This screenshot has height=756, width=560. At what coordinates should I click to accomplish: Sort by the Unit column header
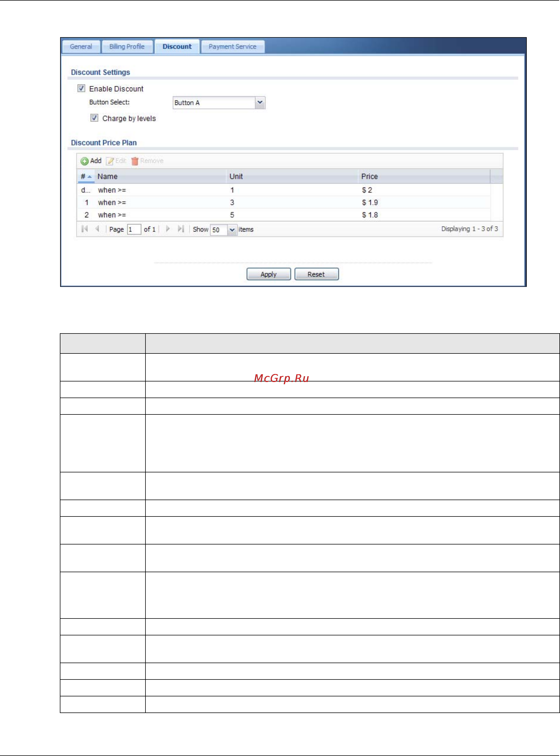pyautogui.click(x=292, y=176)
